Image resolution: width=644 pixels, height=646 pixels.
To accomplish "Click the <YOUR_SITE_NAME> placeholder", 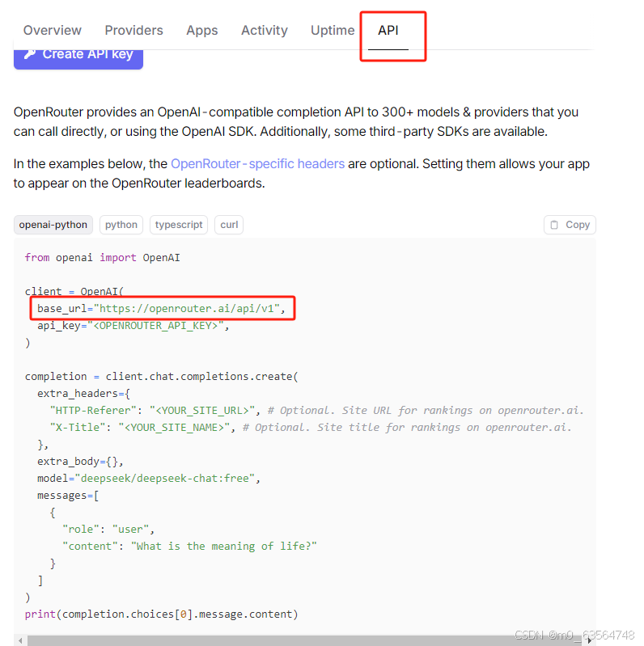I will [x=174, y=428].
